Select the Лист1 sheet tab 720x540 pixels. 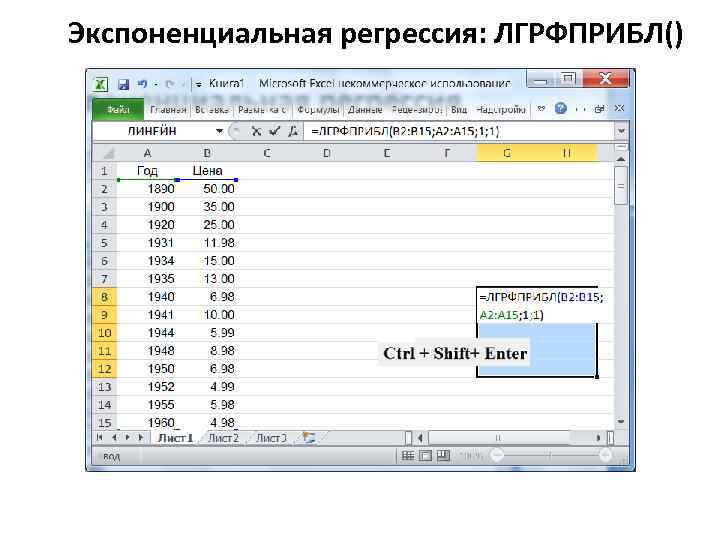[x=175, y=438]
